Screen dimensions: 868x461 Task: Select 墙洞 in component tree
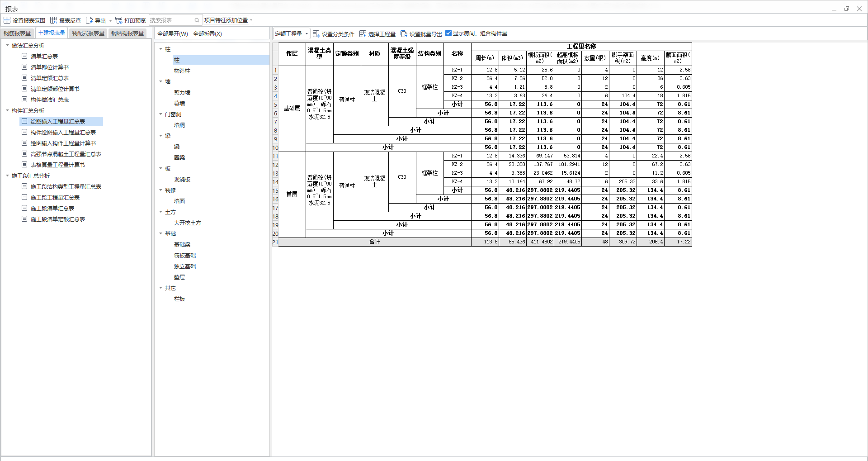(179, 125)
